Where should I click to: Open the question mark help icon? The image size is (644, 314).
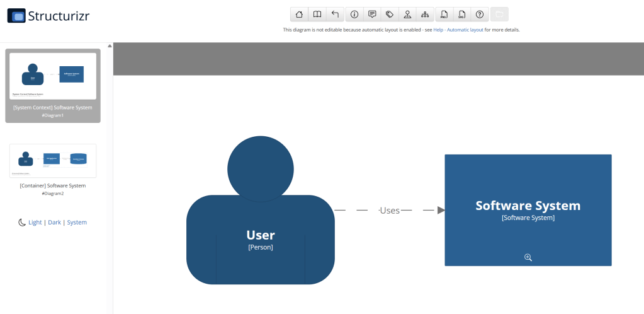pos(480,15)
